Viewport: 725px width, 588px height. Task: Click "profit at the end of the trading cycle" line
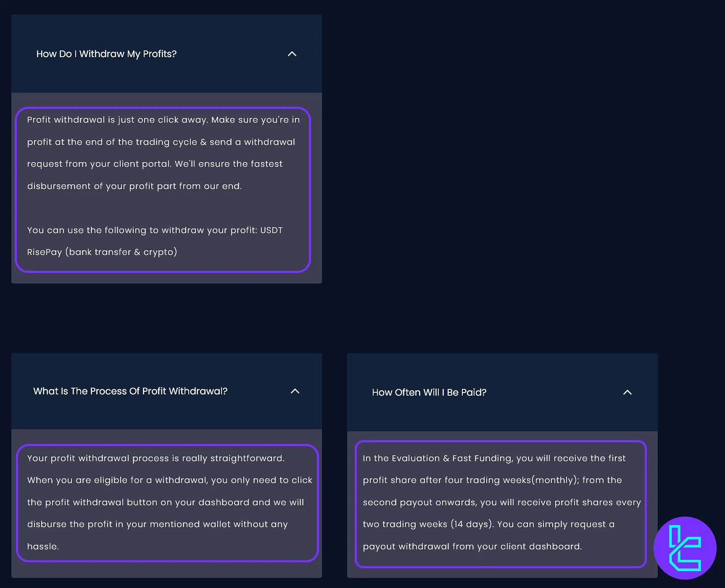tap(161, 142)
